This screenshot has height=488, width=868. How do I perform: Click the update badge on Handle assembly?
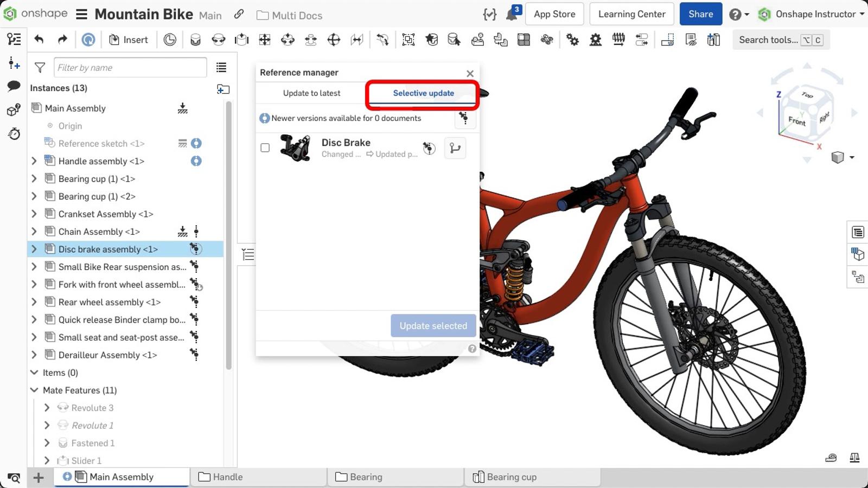click(x=196, y=161)
